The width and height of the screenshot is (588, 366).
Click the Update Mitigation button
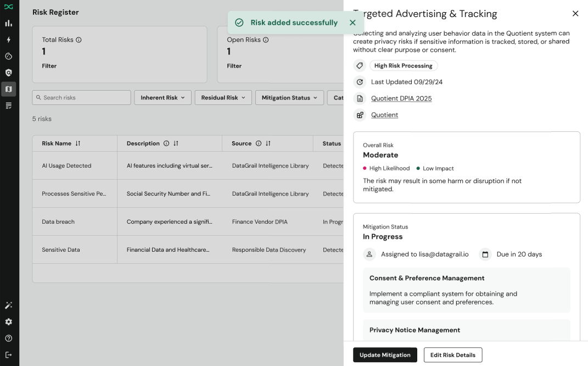coord(385,355)
